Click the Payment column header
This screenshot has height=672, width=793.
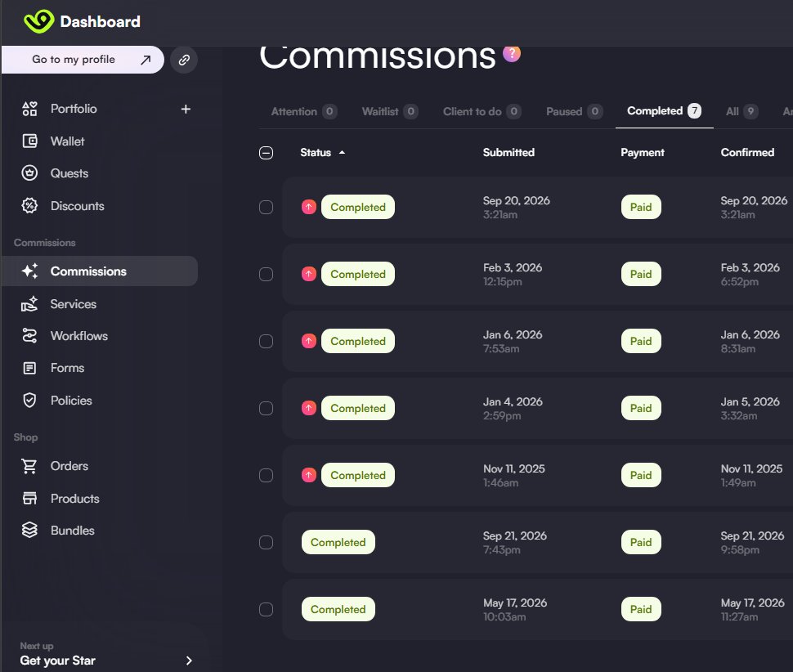tap(643, 152)
